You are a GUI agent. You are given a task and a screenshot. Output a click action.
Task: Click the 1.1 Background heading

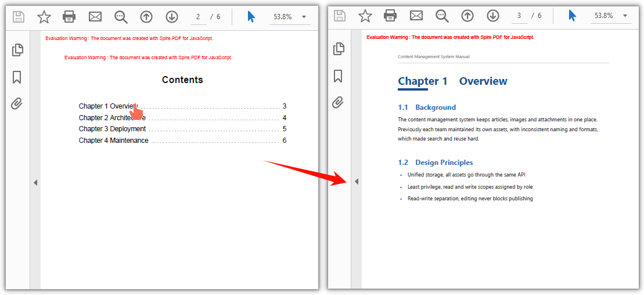pyautogui.click(x=427, y=107)
